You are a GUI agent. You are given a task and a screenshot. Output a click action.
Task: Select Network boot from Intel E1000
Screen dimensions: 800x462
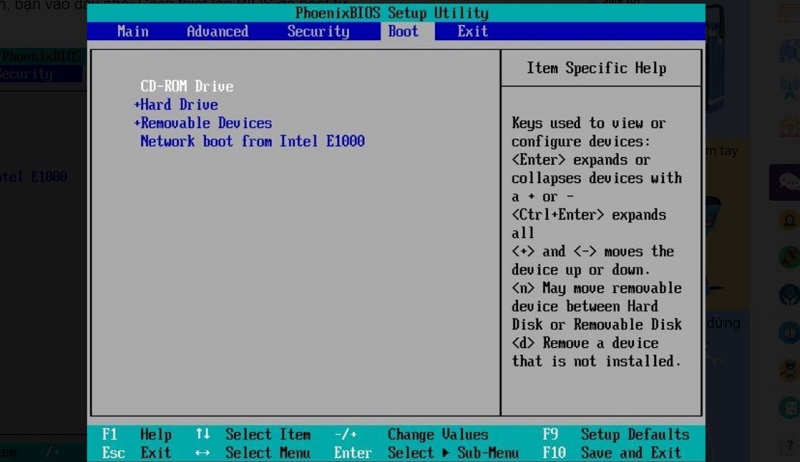(x=253, y=141)
